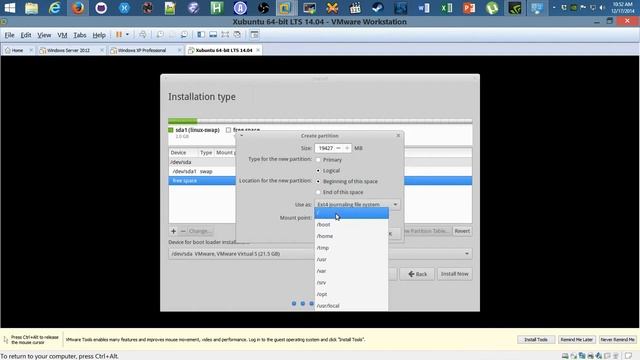Close the Create partition dialog
This screenshot has width=640, height=360.
[x=398, y=135]
